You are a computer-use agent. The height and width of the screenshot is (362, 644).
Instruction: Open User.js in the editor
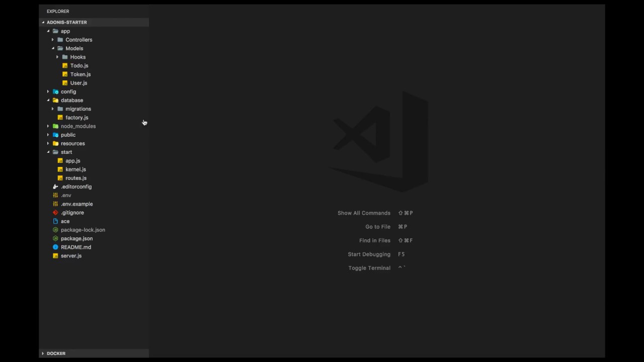click(x=78, y=82)
